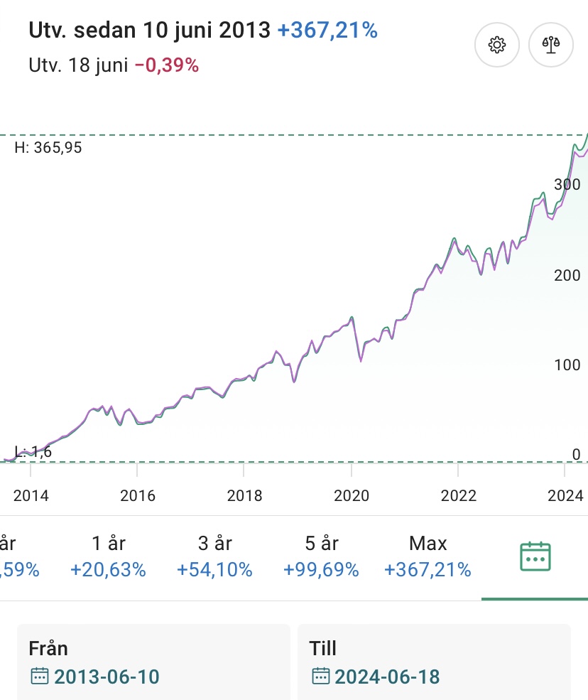Open the chart settings gear

[x=497, y=45]
